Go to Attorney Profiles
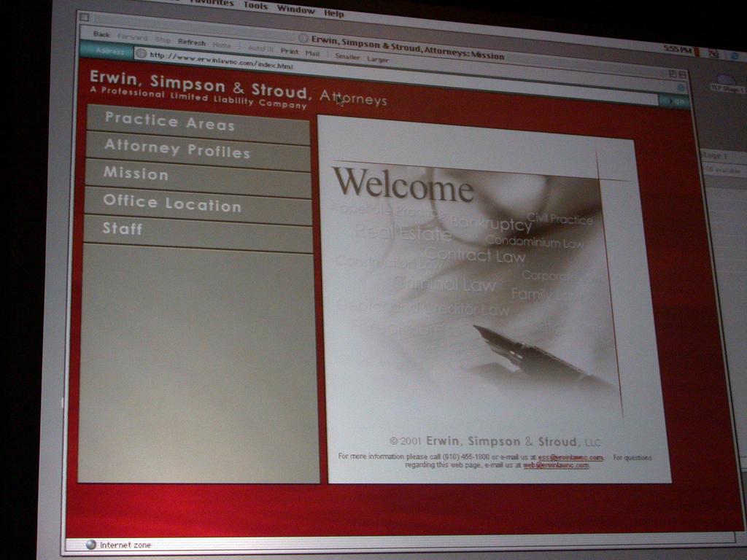The image size is (747, 560). 177,149
